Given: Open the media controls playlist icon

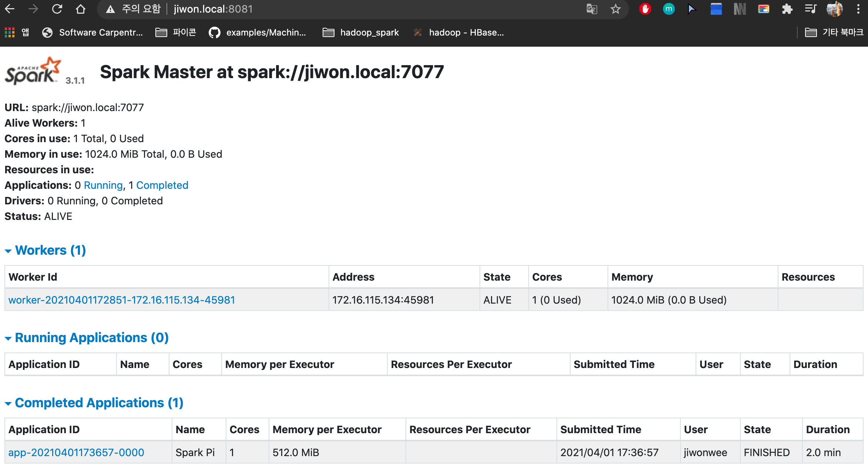Looking at the screenshot, I should (x=810, y=9).
